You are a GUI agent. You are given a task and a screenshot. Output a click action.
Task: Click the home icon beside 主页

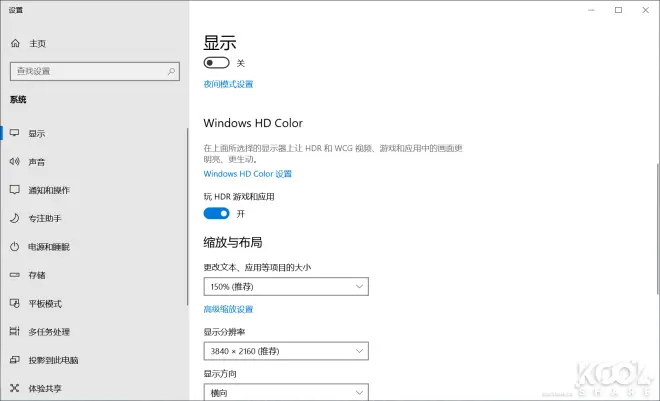pyautogui.click(x=15, y=43)
